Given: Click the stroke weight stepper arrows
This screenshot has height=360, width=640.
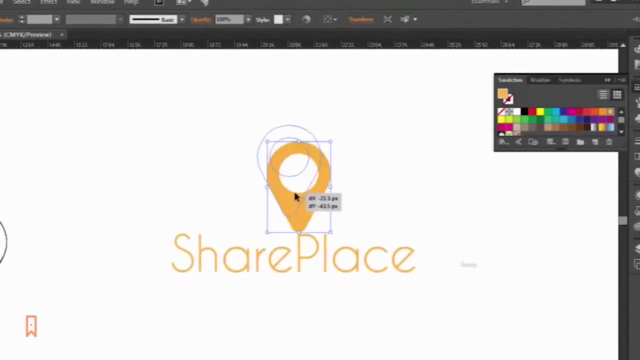Looking at the screenshot, I should coord(22,20).
